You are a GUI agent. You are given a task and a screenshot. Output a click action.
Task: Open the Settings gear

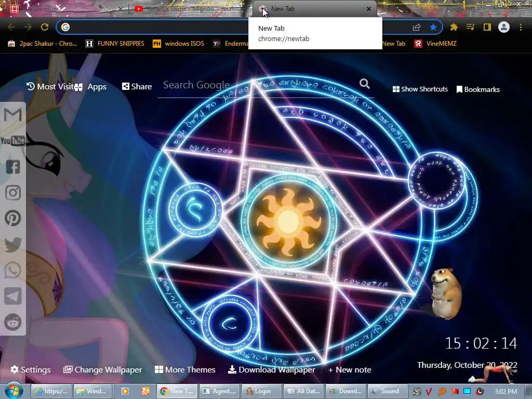[x=31, y=370]
